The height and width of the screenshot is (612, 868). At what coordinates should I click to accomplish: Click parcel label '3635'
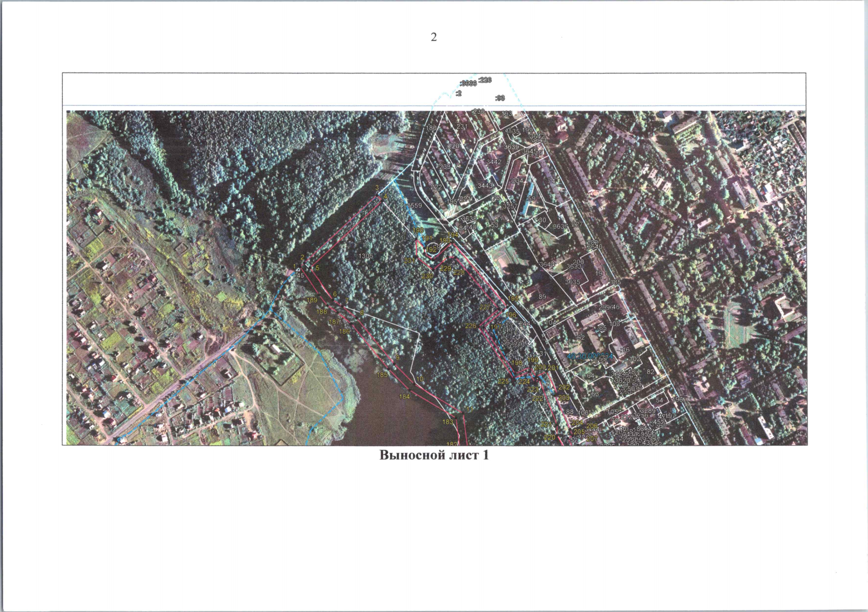pos(572,282)
